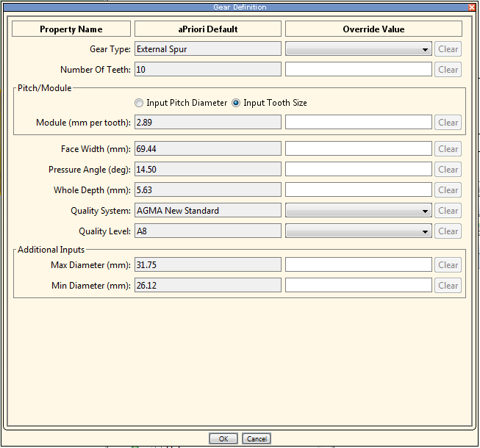Click the OK button
The image size is (480, 448).
[223, 438]
